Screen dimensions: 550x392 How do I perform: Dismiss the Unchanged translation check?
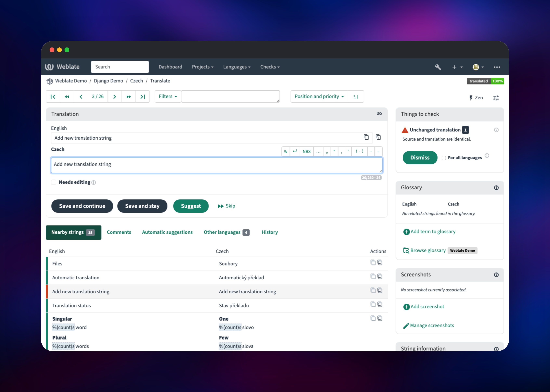420,158
